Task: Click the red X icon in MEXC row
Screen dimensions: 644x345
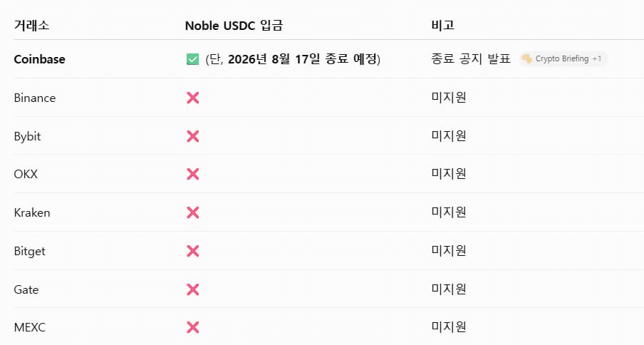Action: click(192, 327)
